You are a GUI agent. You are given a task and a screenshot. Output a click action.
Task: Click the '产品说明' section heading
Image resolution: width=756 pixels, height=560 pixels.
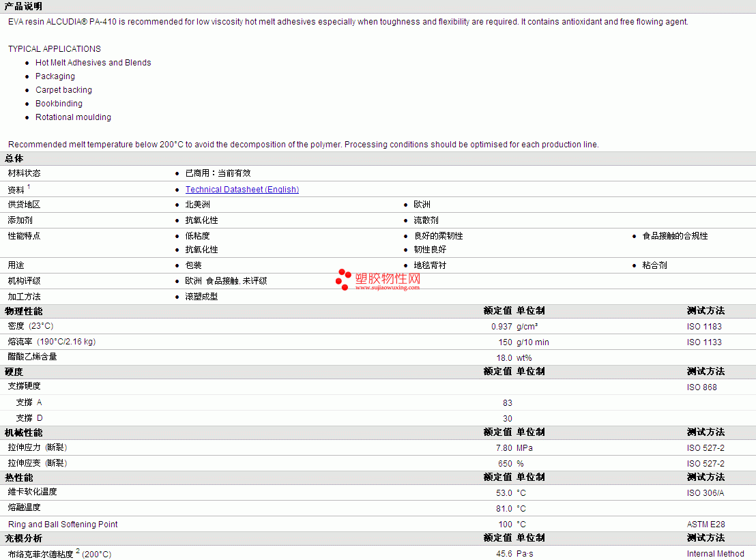pyautogui.click(x=23, y=6)
